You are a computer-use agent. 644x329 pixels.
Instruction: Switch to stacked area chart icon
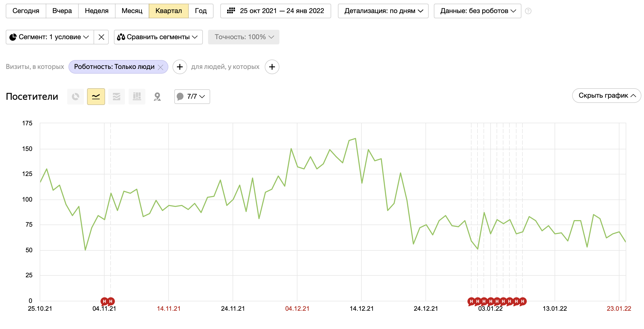point(116,97)
